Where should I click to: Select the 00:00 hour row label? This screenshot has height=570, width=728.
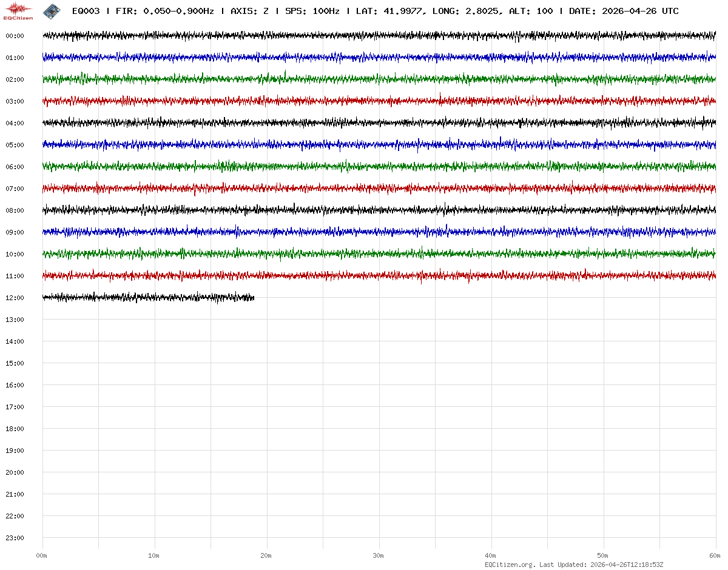(x=15, y=36)
